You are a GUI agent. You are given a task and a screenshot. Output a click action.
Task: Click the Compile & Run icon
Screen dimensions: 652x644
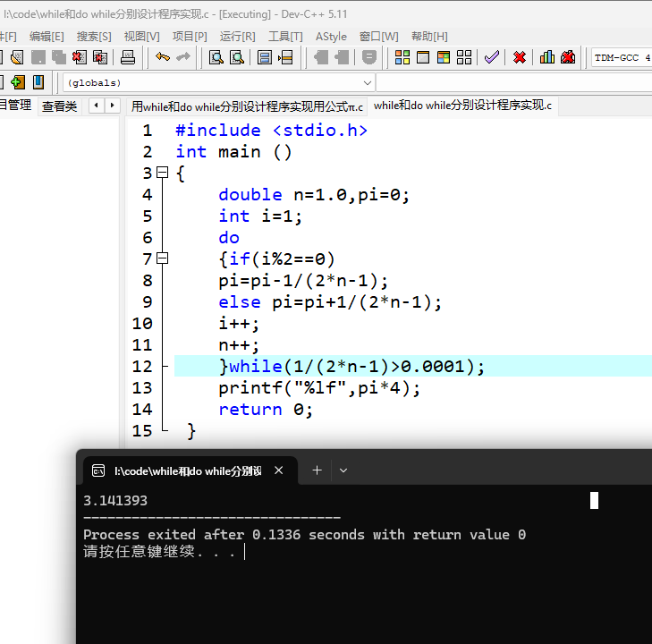[x=444, y=57]
